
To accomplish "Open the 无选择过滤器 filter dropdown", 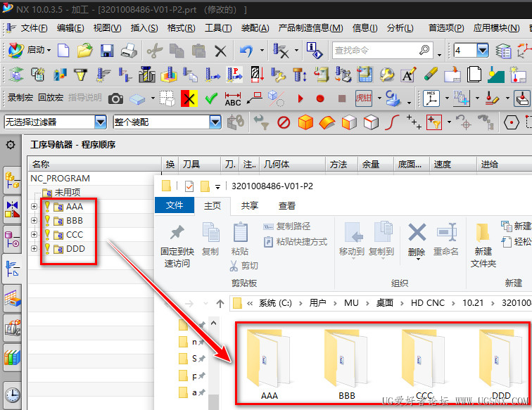I will 101,122.
